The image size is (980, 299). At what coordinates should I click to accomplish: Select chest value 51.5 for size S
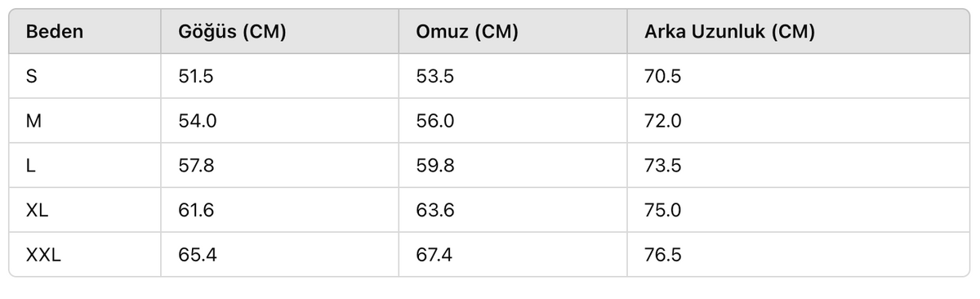196,77
